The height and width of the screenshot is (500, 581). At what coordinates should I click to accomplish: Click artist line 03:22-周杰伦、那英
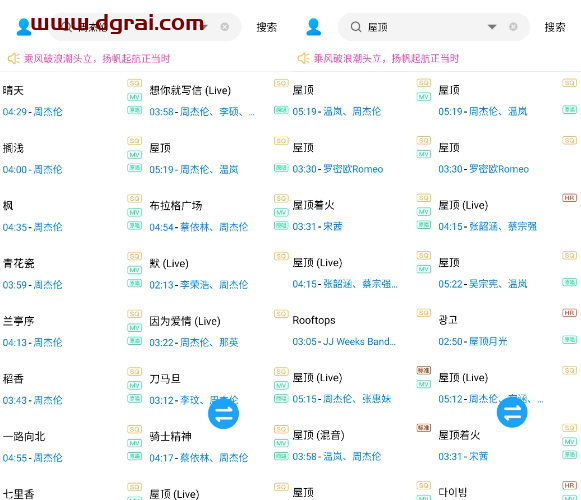coord(194,342)
